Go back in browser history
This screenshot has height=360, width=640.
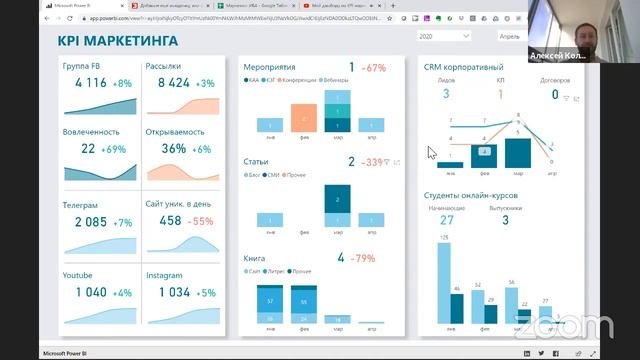click(47, 18)
